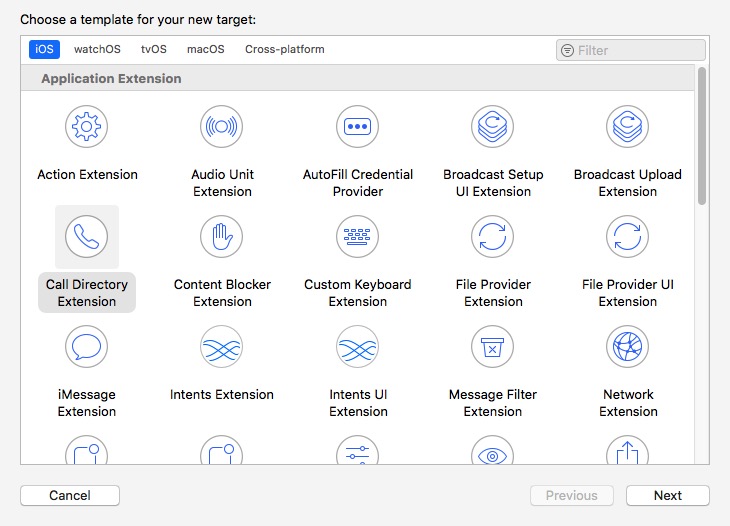Viewport: 730px width, 526px height.
Task: Click the Message Filter Extension label
Action: point(493,403)
